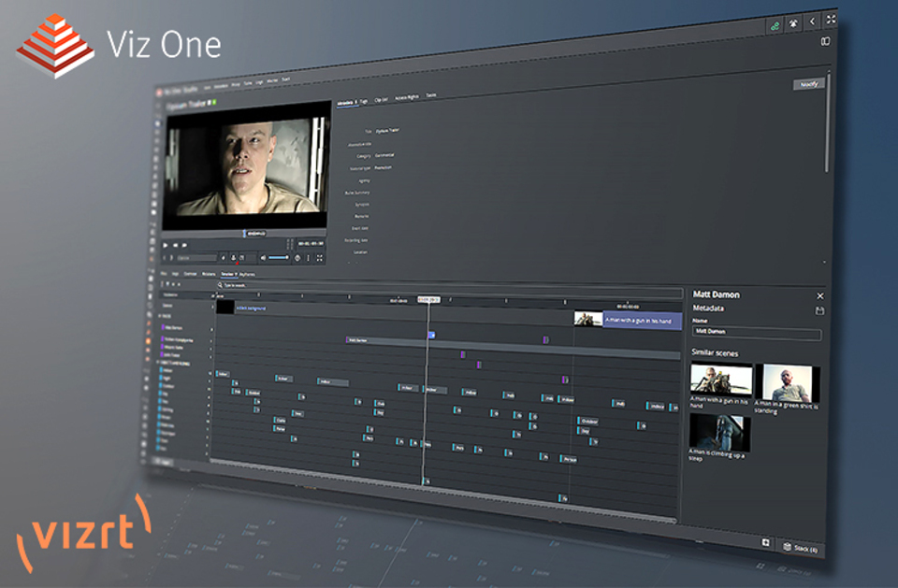The height and width of the screenshot is (588, 898).
Task: Open similar scene 'A man in a green shirt'
Action: (787, 383)
